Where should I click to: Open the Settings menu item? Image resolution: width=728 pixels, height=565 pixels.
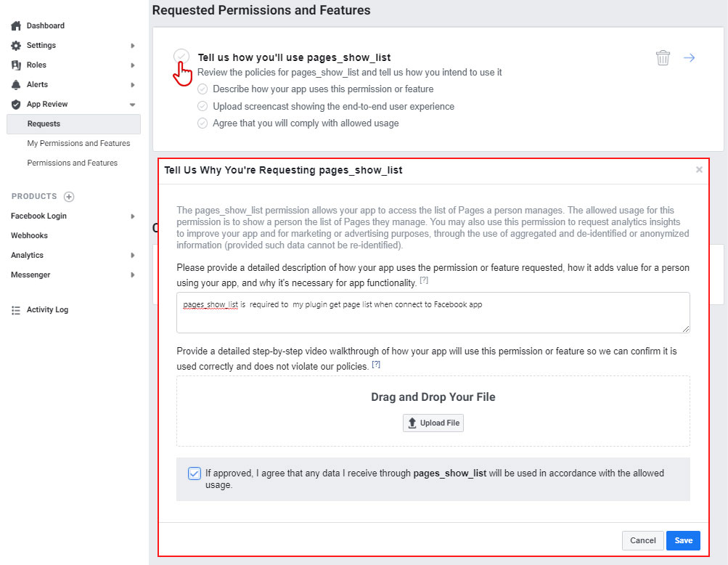point(41,45)
